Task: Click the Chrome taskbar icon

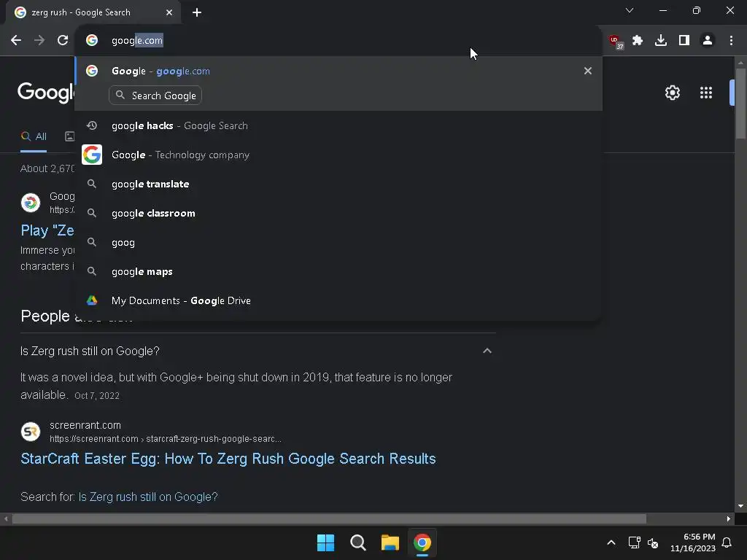Action: coord(422,542)
